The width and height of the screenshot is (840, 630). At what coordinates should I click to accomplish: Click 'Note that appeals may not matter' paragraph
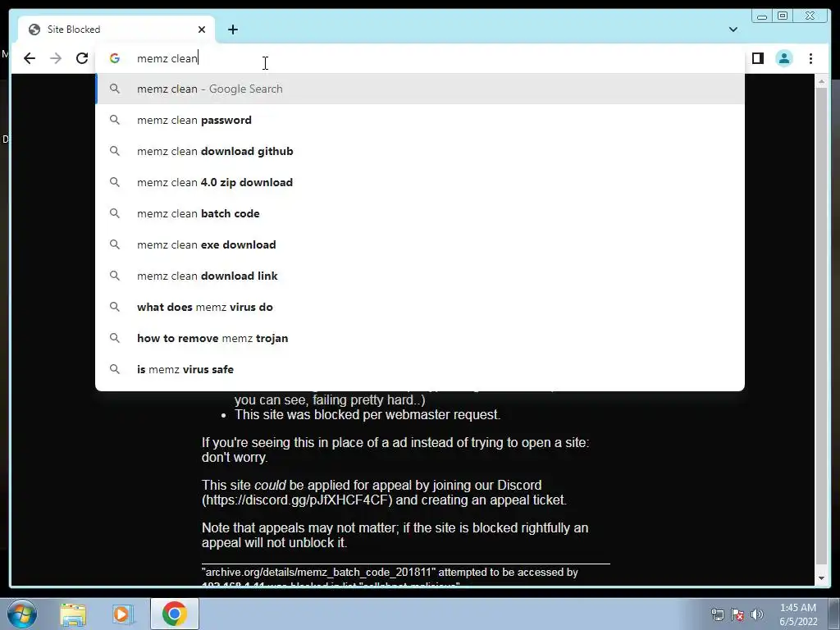395,535
